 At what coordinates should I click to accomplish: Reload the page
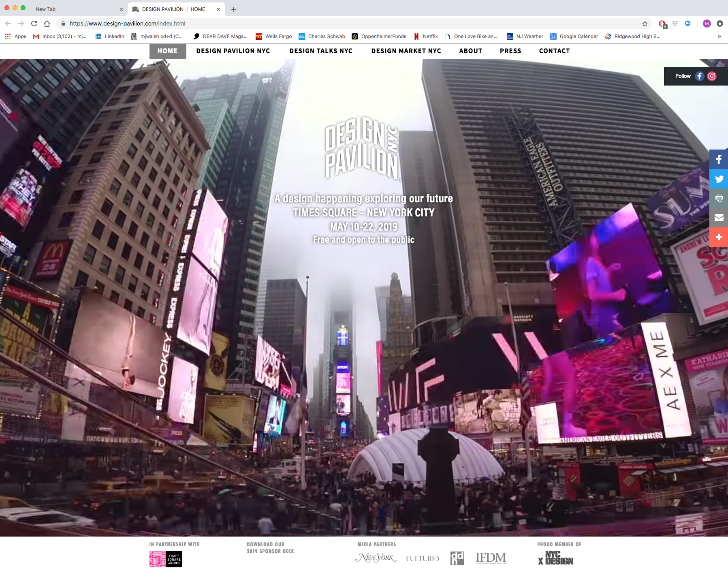(x=34, y=24)
